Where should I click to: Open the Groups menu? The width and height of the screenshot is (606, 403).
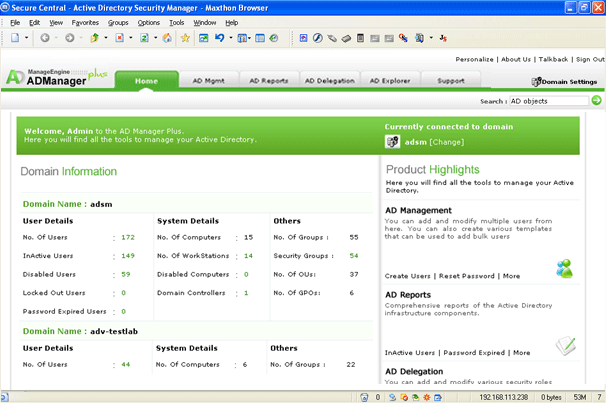[x=118, y=23]
